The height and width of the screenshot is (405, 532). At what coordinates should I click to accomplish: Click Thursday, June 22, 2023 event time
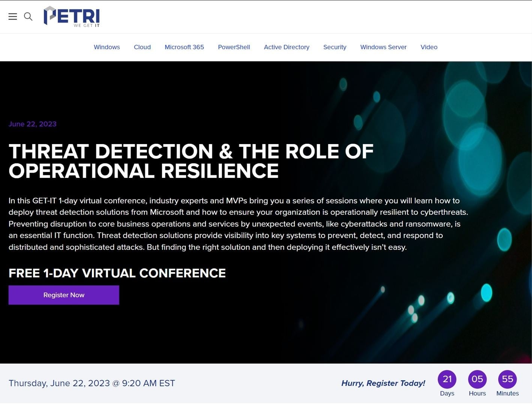92,383
